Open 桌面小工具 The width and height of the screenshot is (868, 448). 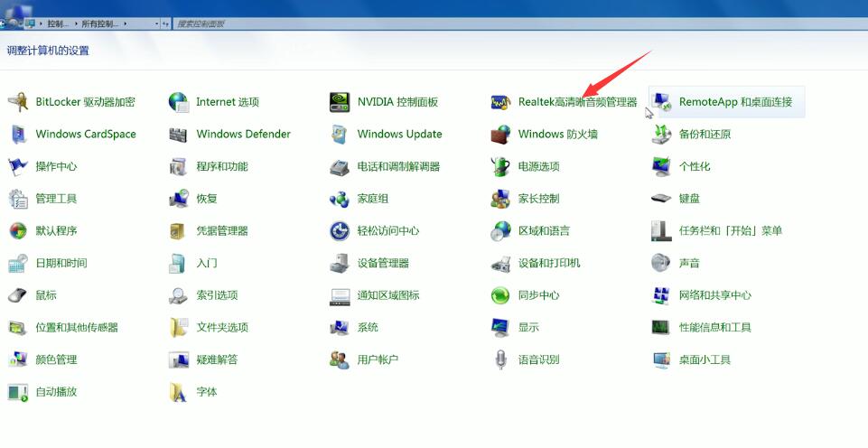(691, 359)
